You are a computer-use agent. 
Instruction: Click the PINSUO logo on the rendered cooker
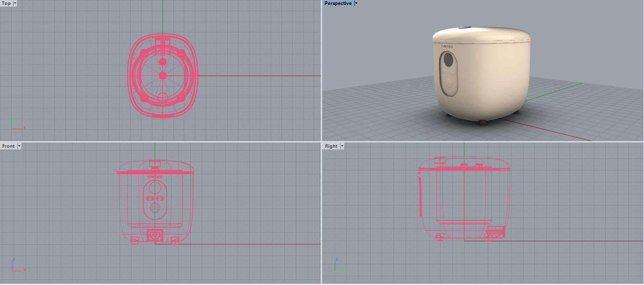tap(447, 46)
